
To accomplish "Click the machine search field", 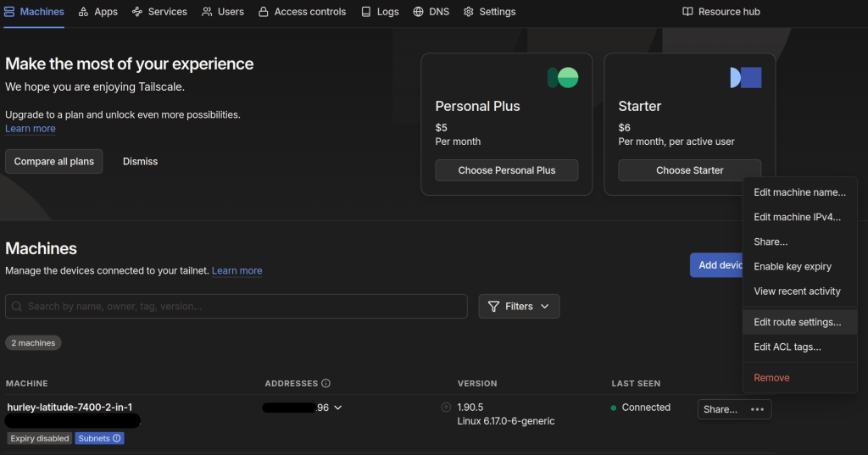I will (x=237, y=306).
